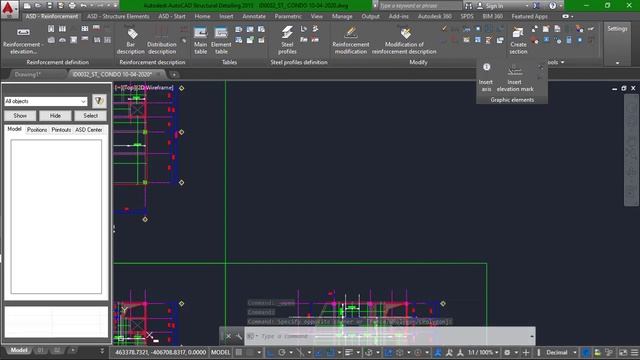The height and width of the screenshot is (360, 640).
Task: Click the Hide button
Action: click(x=55, y=116)
